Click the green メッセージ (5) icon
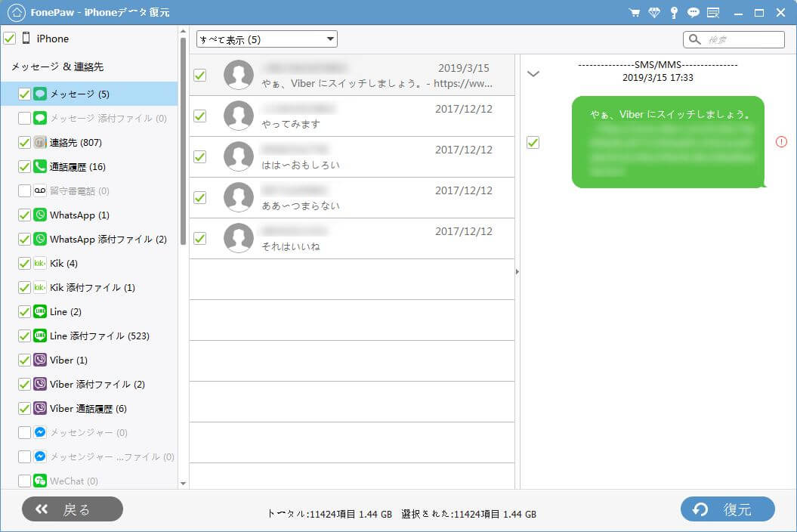This screenshot has width=797, height=532. click(x=40, y=94)
